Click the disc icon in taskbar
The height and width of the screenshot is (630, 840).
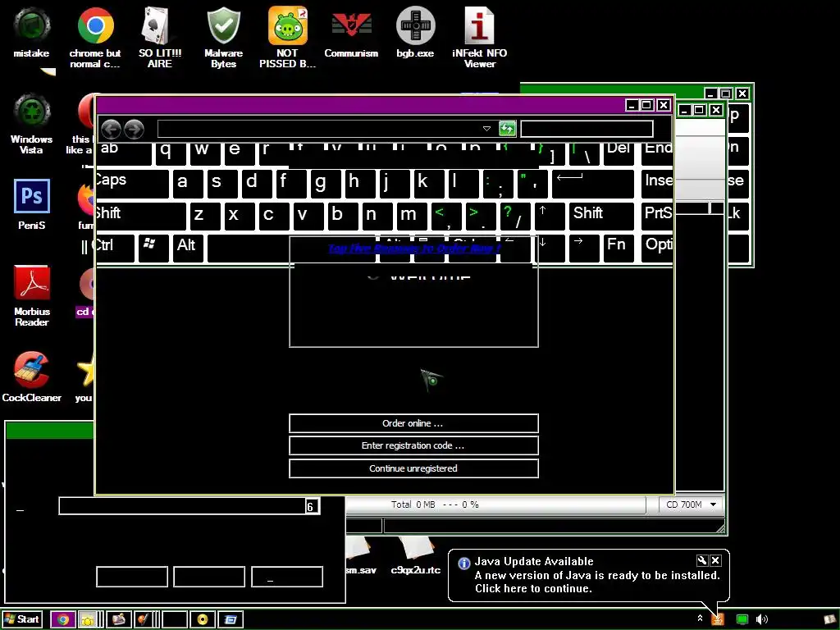pos(203,620)
